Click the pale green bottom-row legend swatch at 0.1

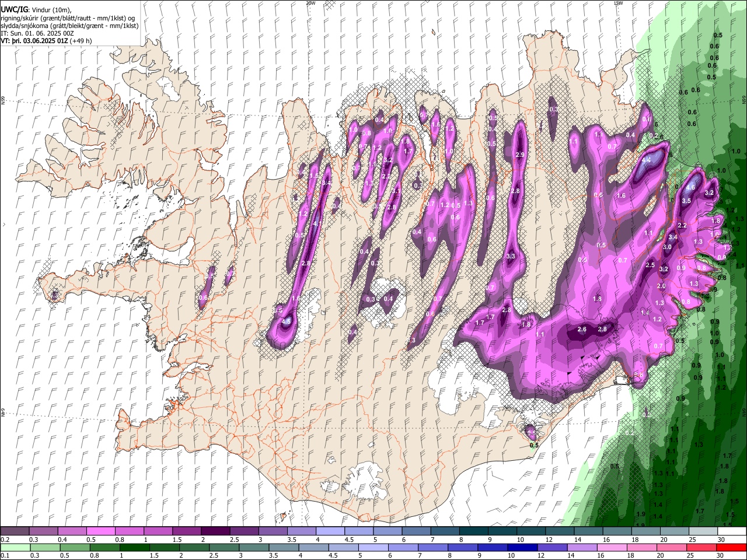coord(15,547)
